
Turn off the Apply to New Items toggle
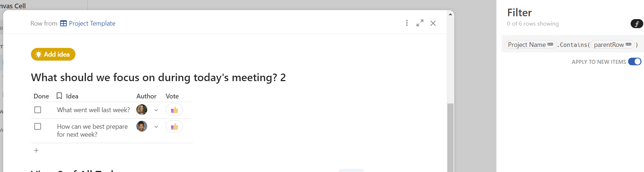pyautogui.click(x=635, y=62)
